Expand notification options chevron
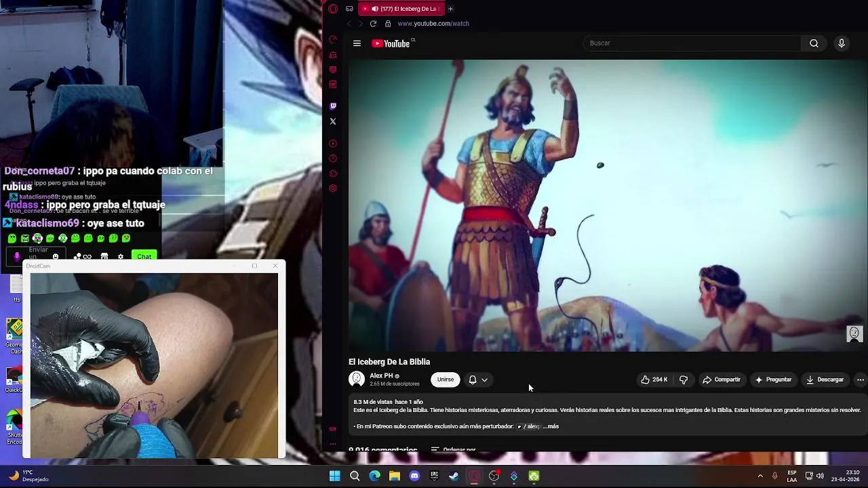This screenshot has width=868, height=488. click(484, 380)
